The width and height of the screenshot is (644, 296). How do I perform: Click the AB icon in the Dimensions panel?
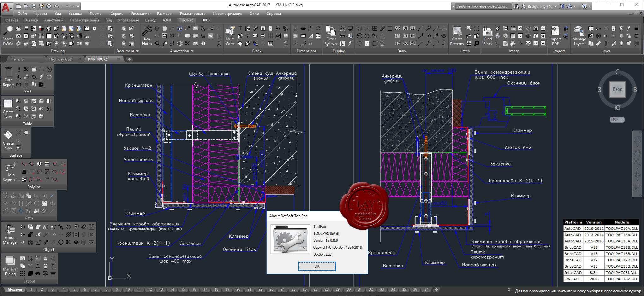pyautogui.click(x=303, y=36)
